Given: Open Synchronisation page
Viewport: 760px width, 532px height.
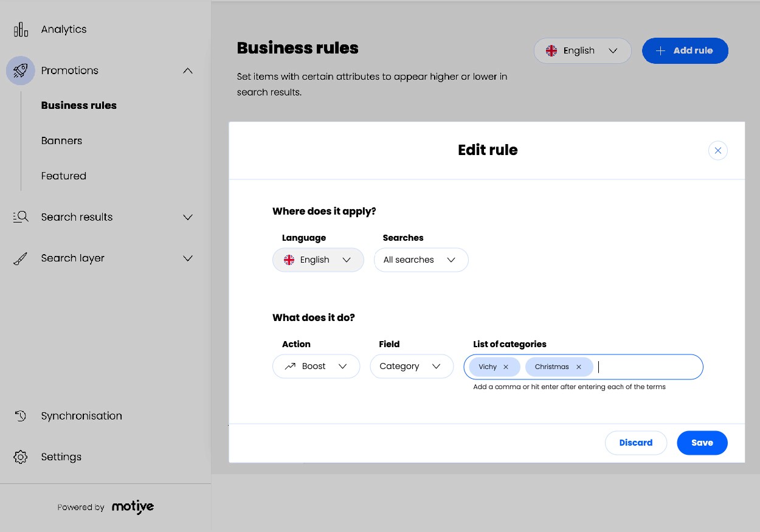Looking at the screenshot, I should 81,416.
